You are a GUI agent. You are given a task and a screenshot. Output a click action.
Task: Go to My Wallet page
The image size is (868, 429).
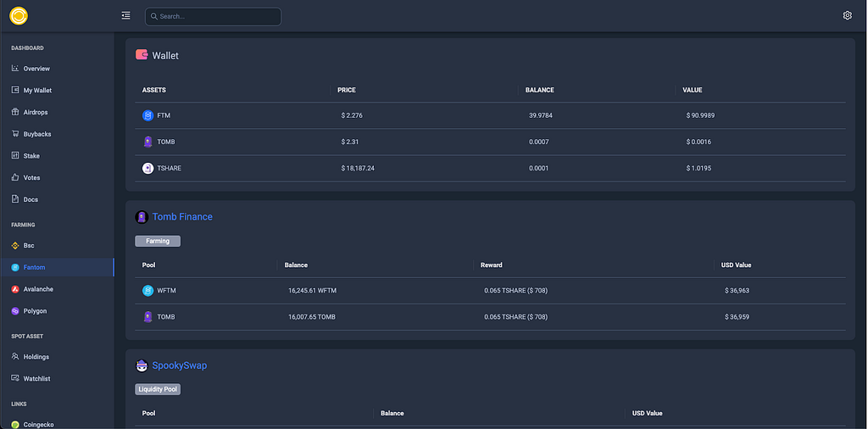coord(37,90)
